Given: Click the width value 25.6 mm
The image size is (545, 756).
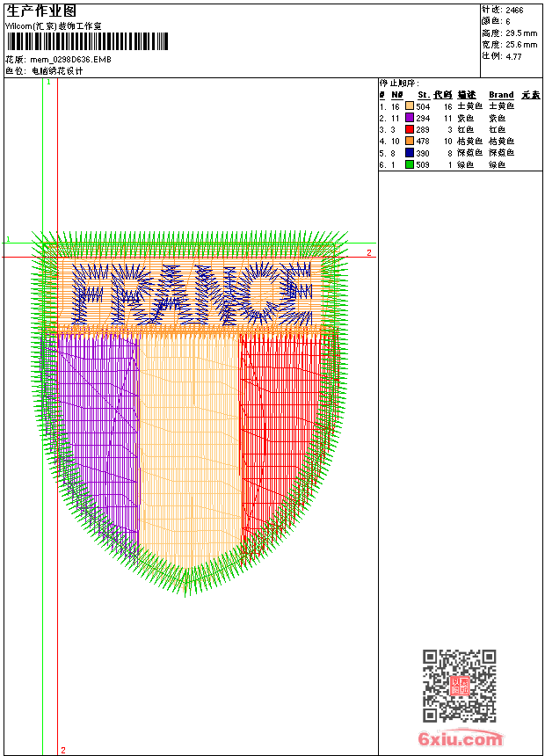Looking at the screenshot, I should pyautogui.click(x=521, y=45).
